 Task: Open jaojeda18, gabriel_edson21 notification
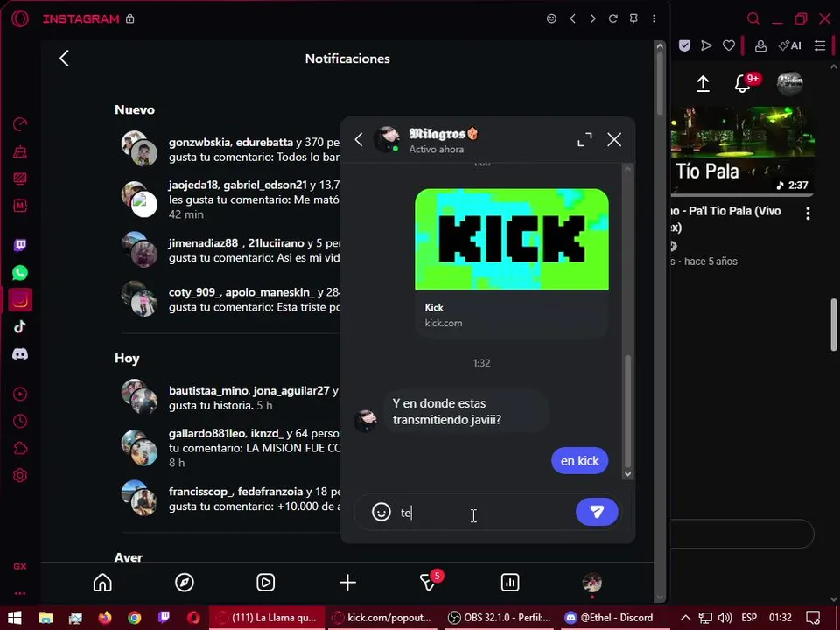pos(230,199)
